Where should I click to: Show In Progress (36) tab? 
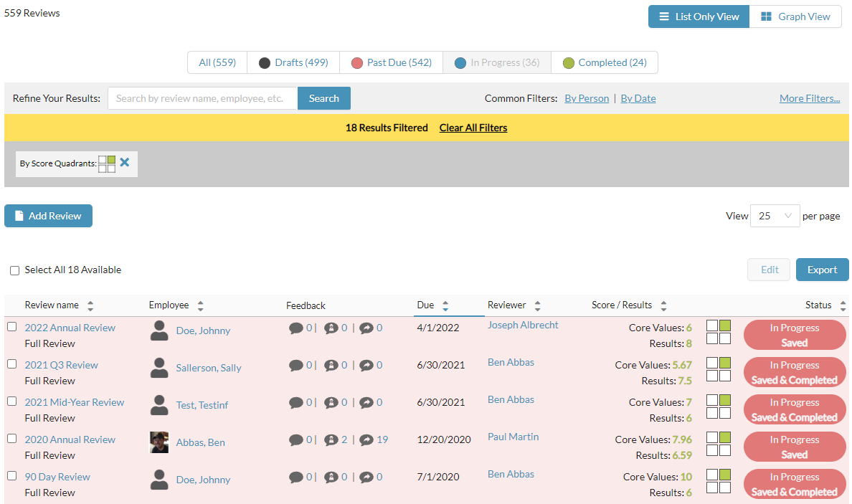497,62
